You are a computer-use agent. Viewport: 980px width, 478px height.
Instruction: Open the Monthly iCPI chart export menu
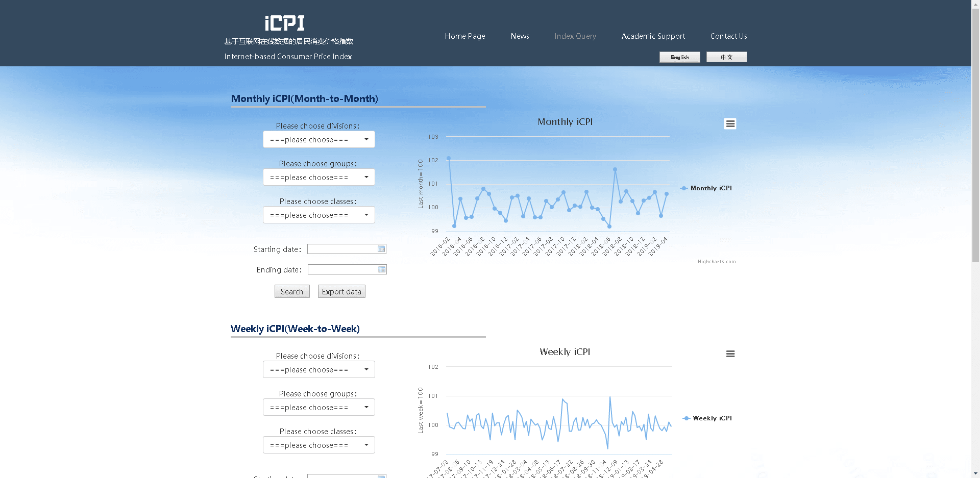coord(730,123)
